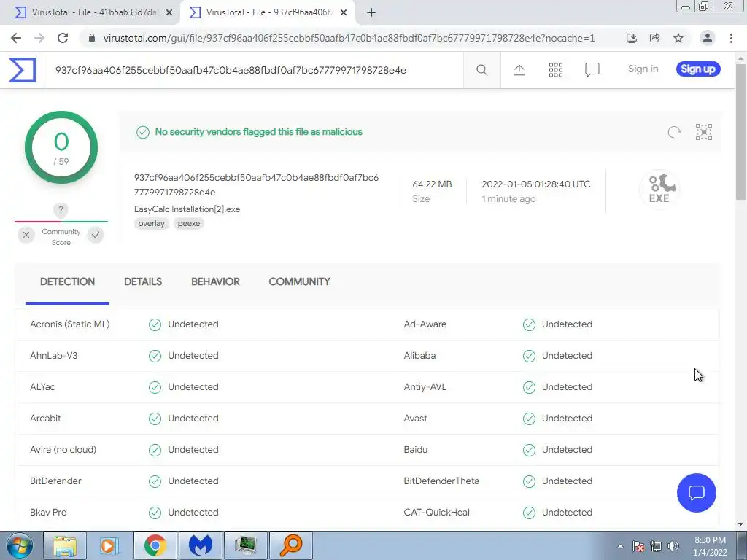This screenshot has width=747, height=560.
Task: Show hidden tray icons arrow
Action: point(620,546)
